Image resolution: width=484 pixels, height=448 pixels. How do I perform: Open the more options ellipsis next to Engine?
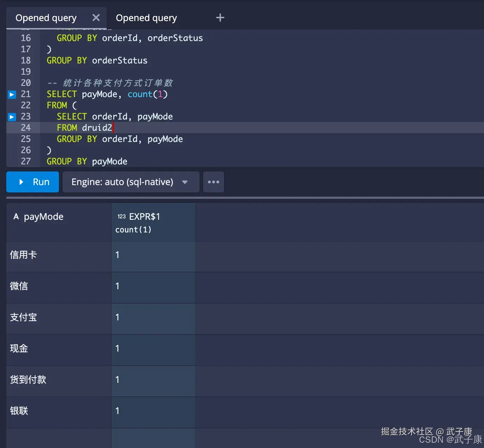coord(213,182)
